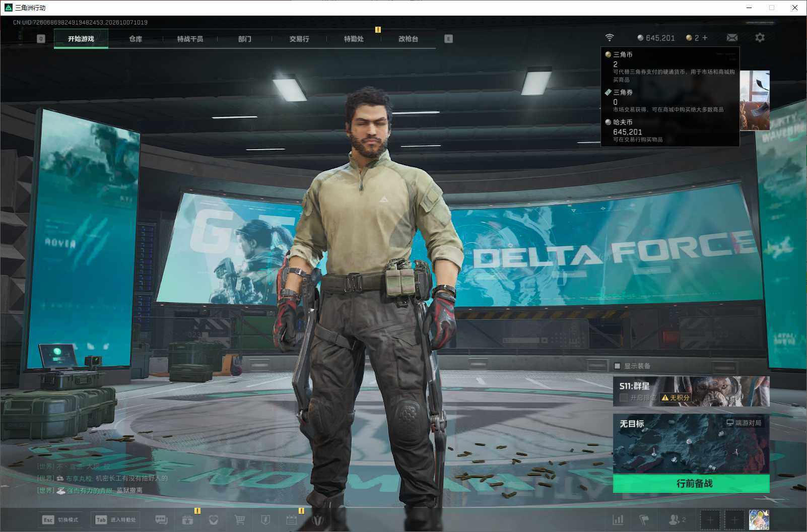Enable the 显示装备 checkbox

pos(617,366)
